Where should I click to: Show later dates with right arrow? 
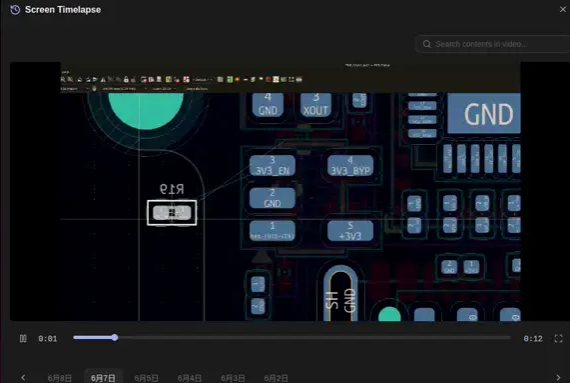pos(558,378)
